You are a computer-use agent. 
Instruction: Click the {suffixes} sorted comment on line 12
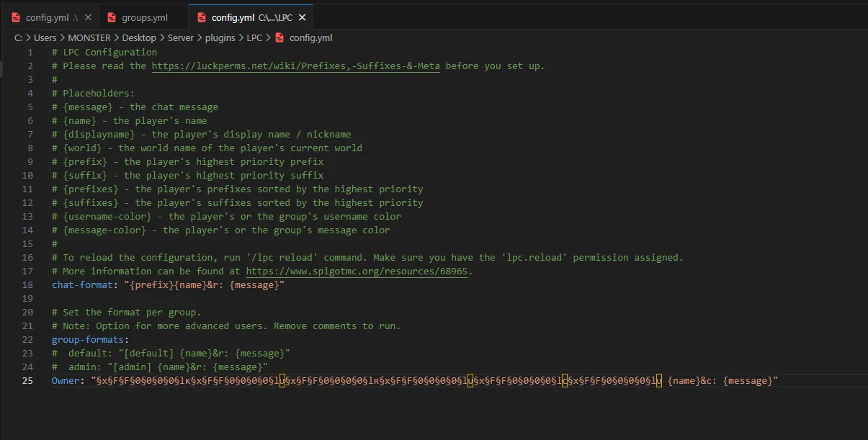click(x=238, y=202)
